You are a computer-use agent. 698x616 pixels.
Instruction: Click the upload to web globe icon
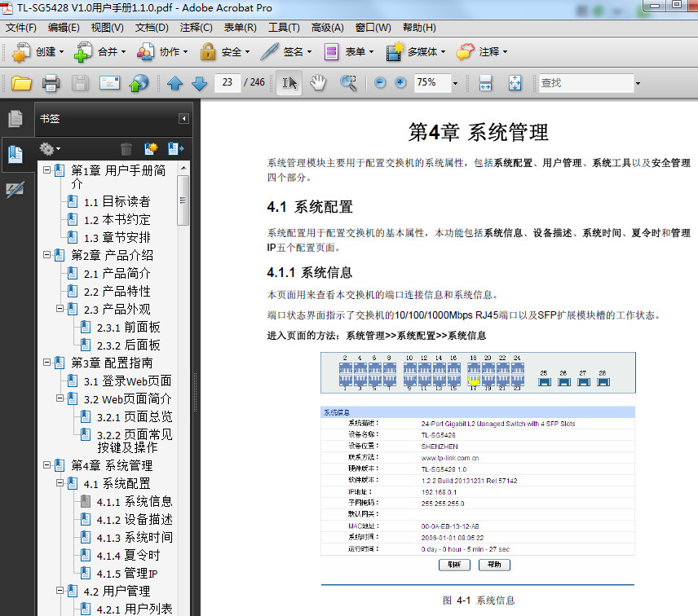click(x=139, y=83)
